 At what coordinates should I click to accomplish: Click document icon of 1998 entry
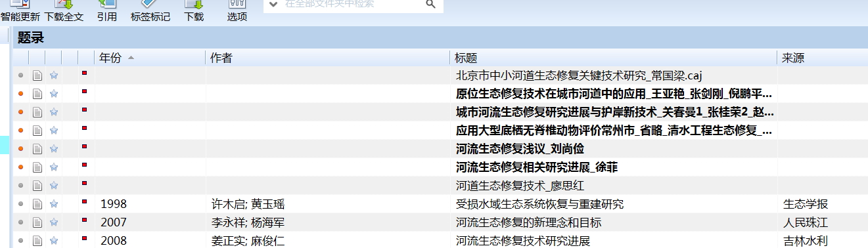coord(37,204)
